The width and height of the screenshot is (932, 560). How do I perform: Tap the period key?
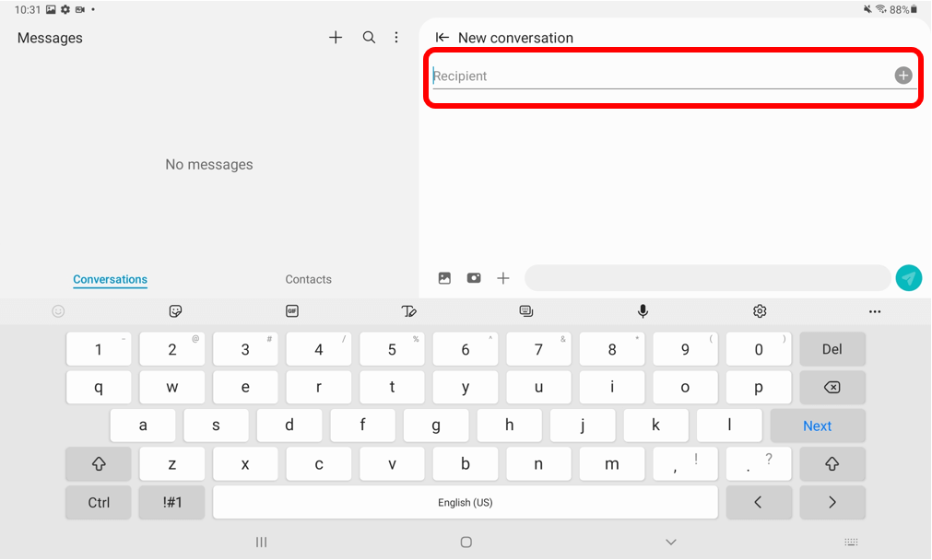click(759, 464)
